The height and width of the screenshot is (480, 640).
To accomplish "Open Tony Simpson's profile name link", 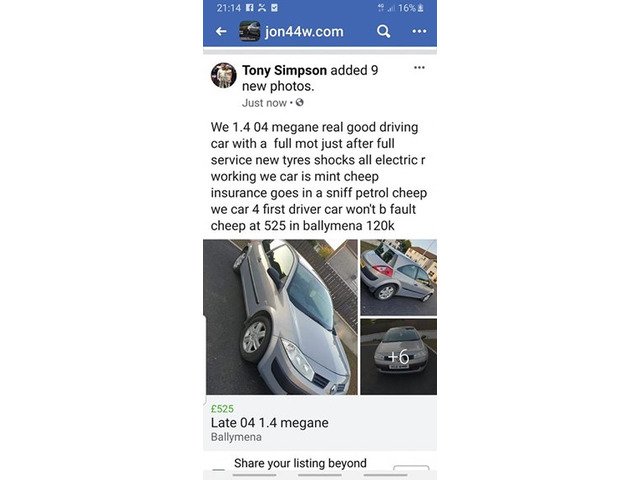I will click(x=284, y=70).
